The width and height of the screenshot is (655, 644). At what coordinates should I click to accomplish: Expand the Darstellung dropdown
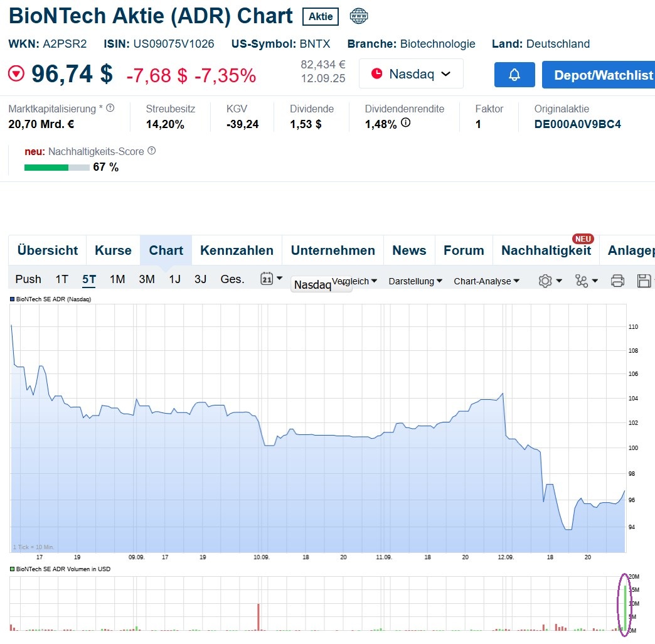click(415, 281)
